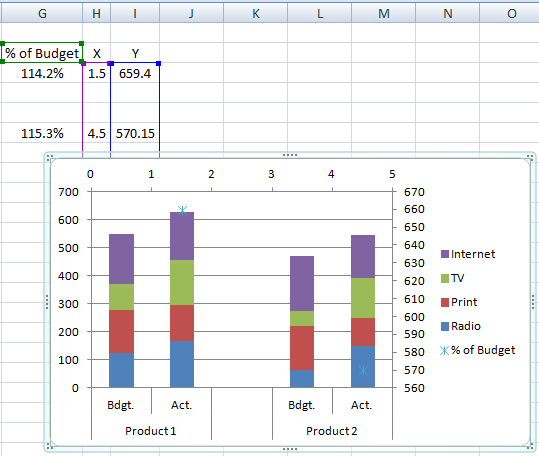Click top axis value 5
The height and width of the screenshot is (456, 539).
[392, 174]
